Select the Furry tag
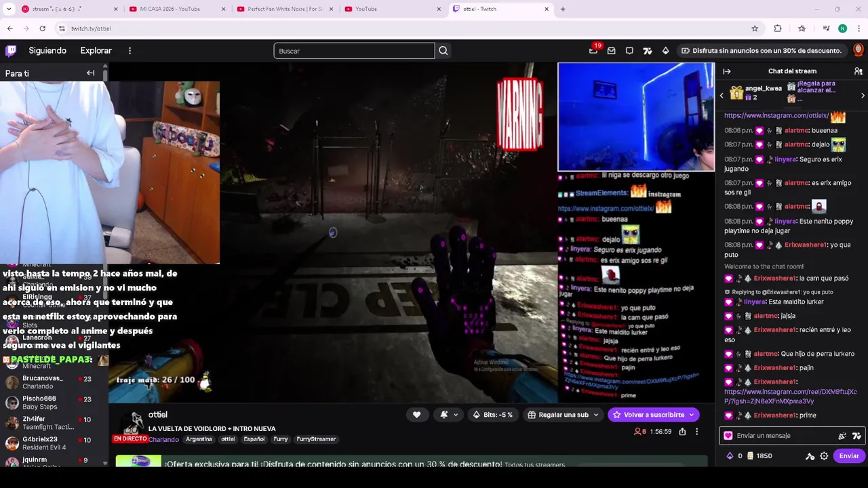The height and width of the screenshot is (488, 868). pos(281,439)
